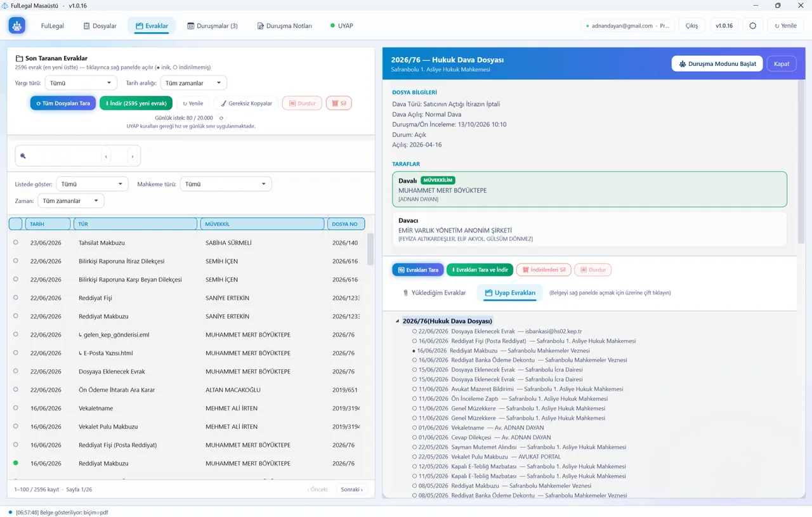This screenshot has width=812, height=517.
Task: Go to previous search match arrow
Action: (x=106, y=156)
